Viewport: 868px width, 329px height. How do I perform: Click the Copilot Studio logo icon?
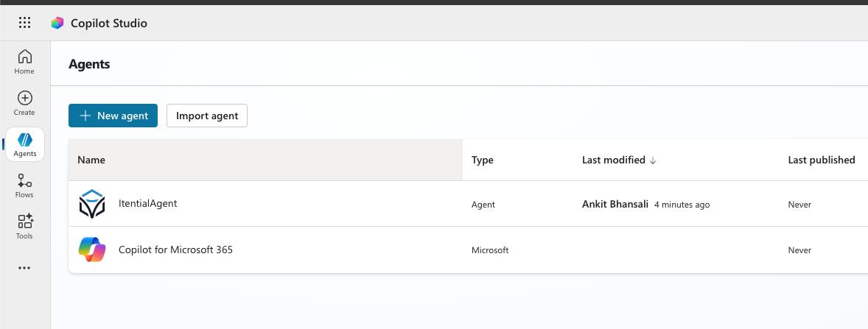coord(57,24)
